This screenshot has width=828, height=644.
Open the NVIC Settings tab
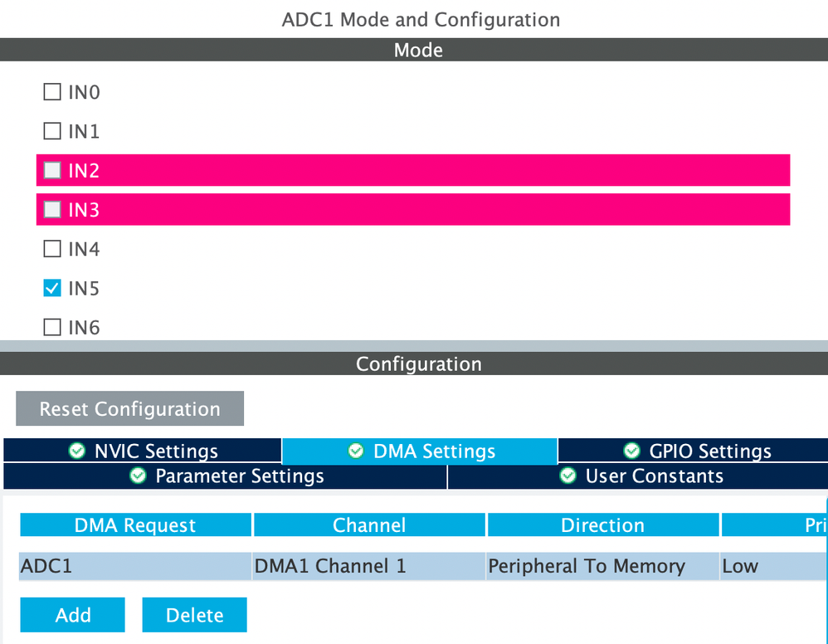[143, 451]
